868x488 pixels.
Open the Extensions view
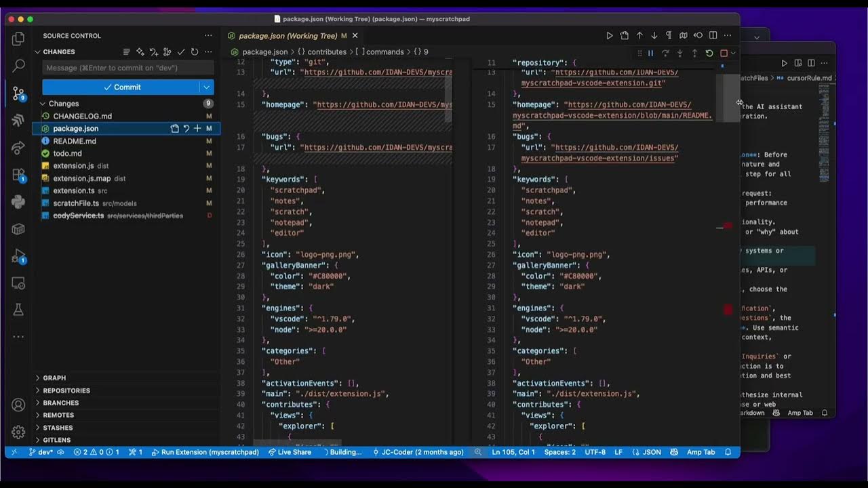pos(18,173)
